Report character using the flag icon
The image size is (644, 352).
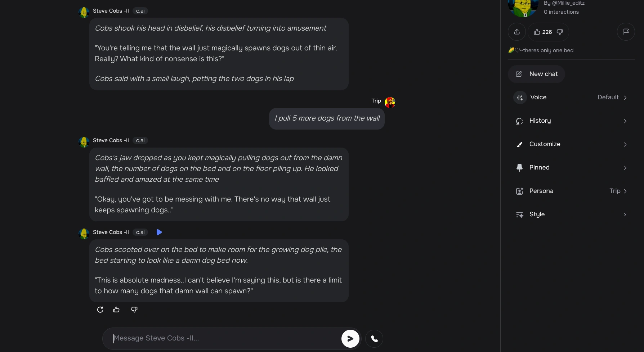tap(626, 32)
